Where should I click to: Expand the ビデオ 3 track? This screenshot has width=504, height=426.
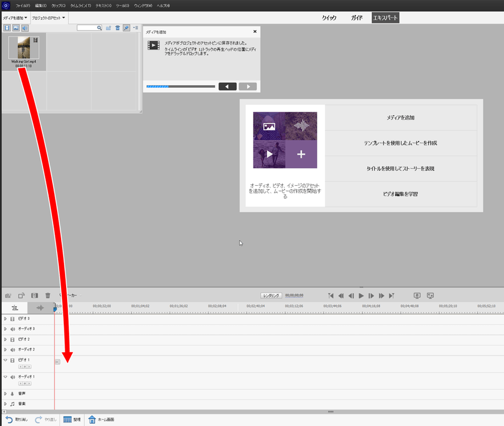(x=5, y=319)
